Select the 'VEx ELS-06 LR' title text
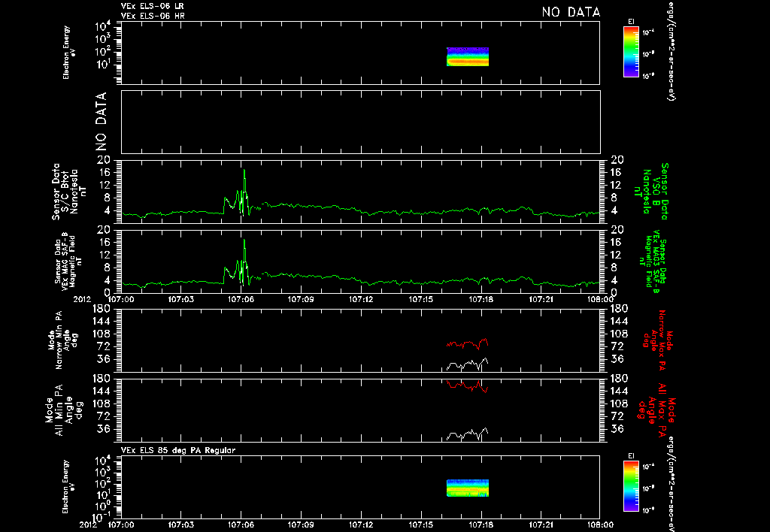This screenshot has height=532, width=770. click(x=153, y=6)
